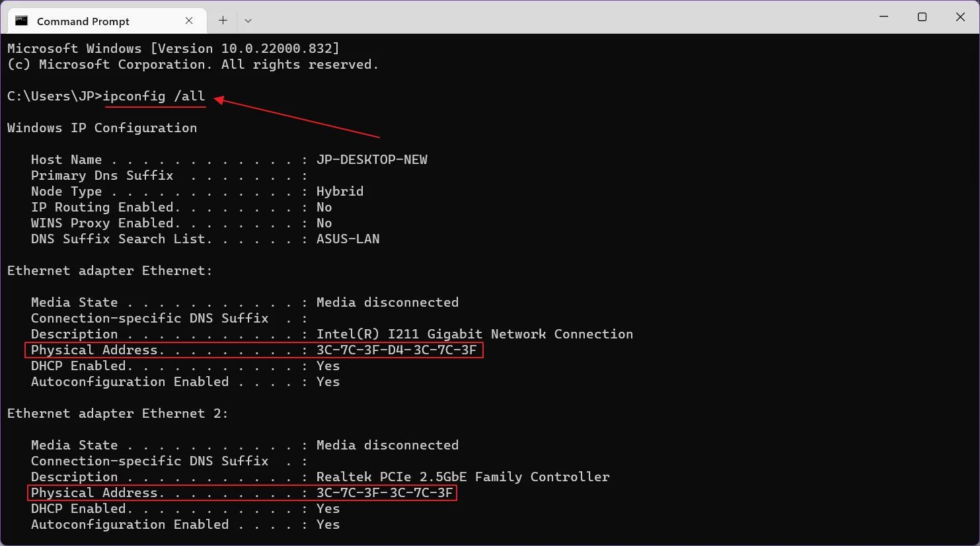This screenshot has height=546, width=980.
Task: Click the red arrow annotation pointing at ipconfig
Action: [297, 119]
